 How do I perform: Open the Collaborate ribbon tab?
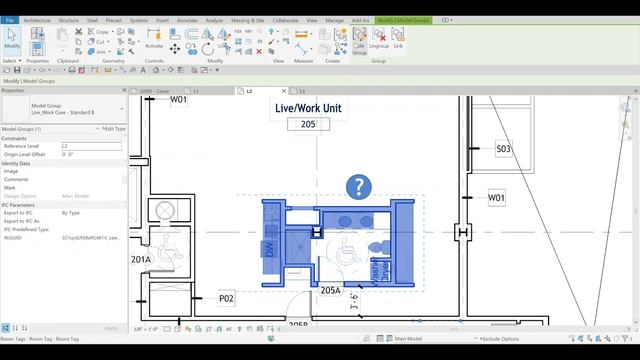[x=285, y=20]
